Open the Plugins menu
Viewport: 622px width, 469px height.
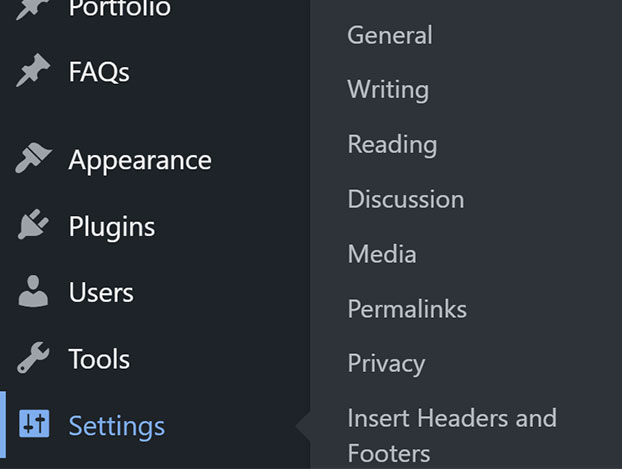pyautogui.click(x=112, y=227)
